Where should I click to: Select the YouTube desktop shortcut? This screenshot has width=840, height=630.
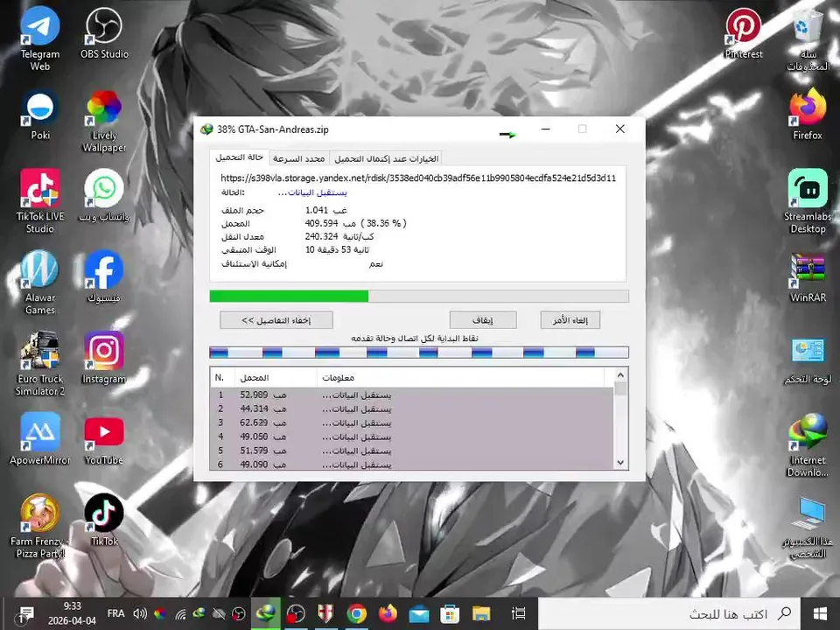point(104,439)
